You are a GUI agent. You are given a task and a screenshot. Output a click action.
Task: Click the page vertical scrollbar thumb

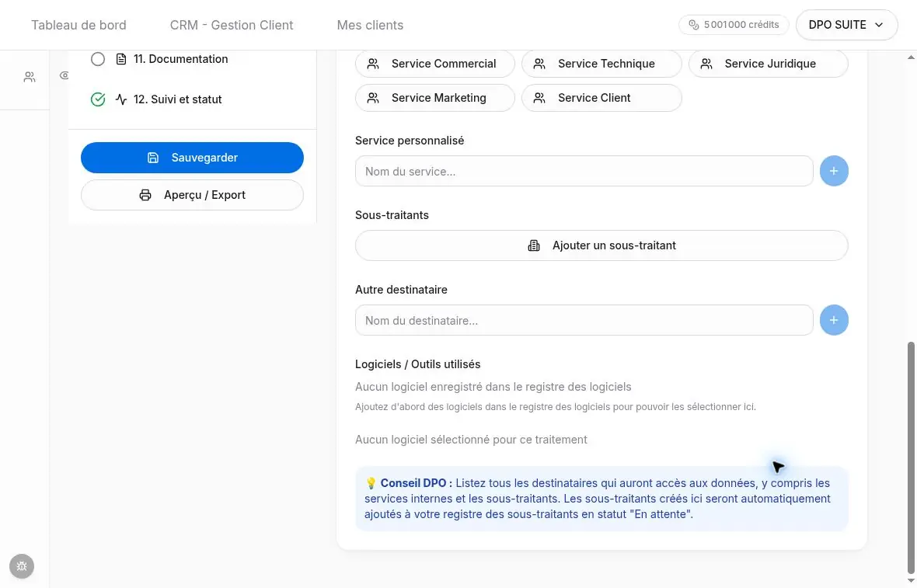point(911,458)
